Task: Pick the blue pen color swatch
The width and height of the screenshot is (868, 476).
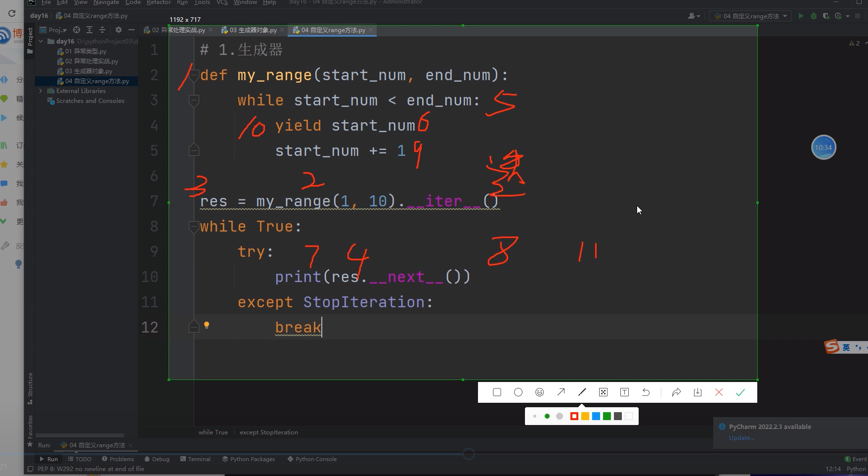Action: pos(596,416)
